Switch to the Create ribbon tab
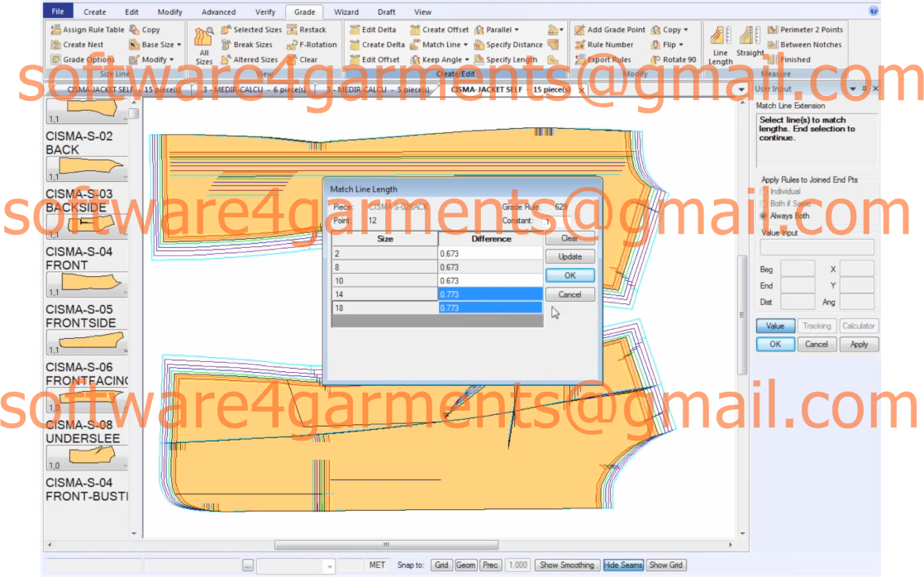The image size is (924, 577). [x=94, y=12]
